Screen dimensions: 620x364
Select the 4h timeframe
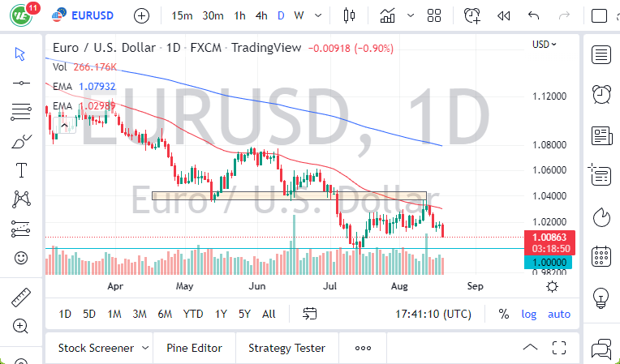260,15
